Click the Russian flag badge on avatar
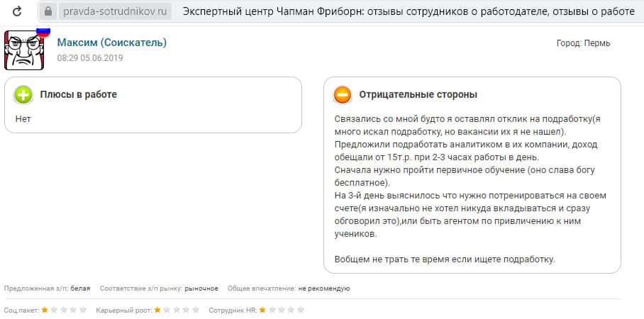 [43, 32]
